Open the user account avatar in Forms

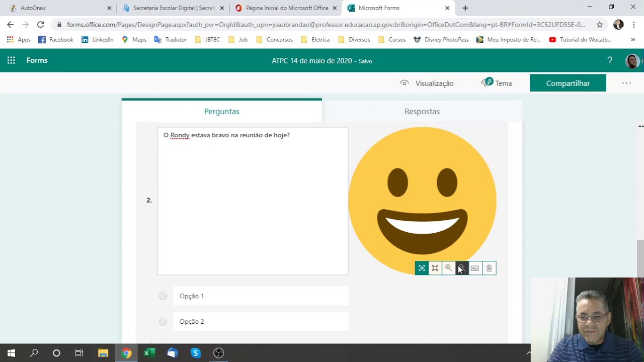tap(632, 61)
